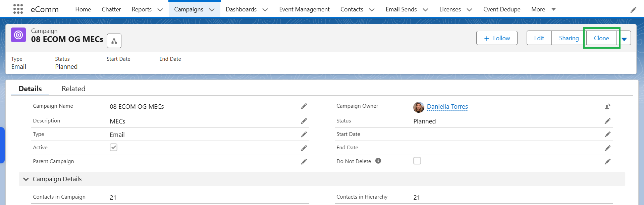Viewport: 644px width, 205px height.
Task: Open the Contacts tab
Action: (352, 9)
